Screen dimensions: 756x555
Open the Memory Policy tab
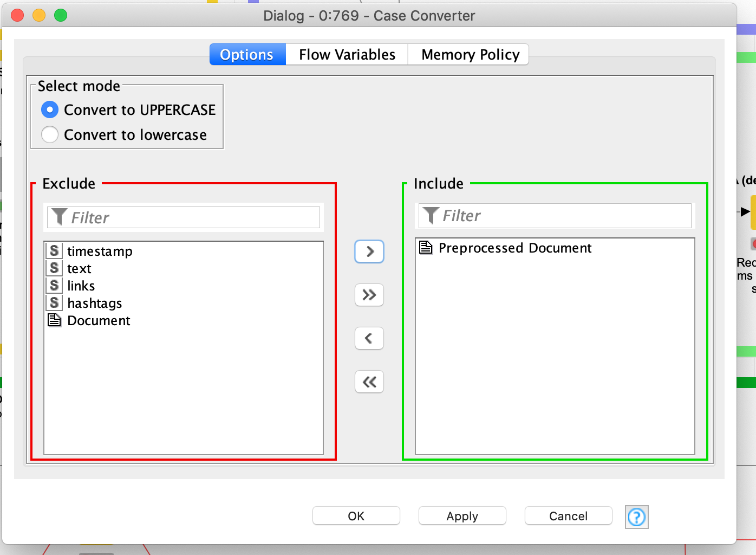point(470,55)
